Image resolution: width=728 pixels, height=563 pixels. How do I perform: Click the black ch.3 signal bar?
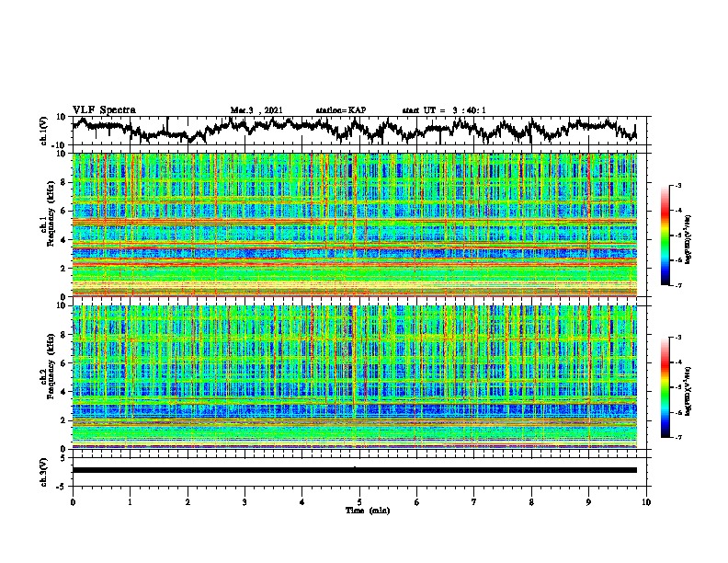pos(355,470)
